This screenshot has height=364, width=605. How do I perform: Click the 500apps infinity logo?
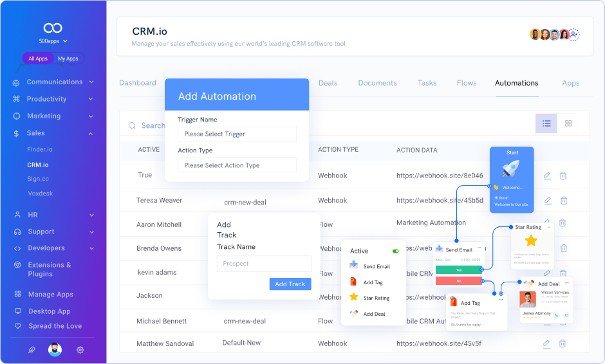point(53,28)
